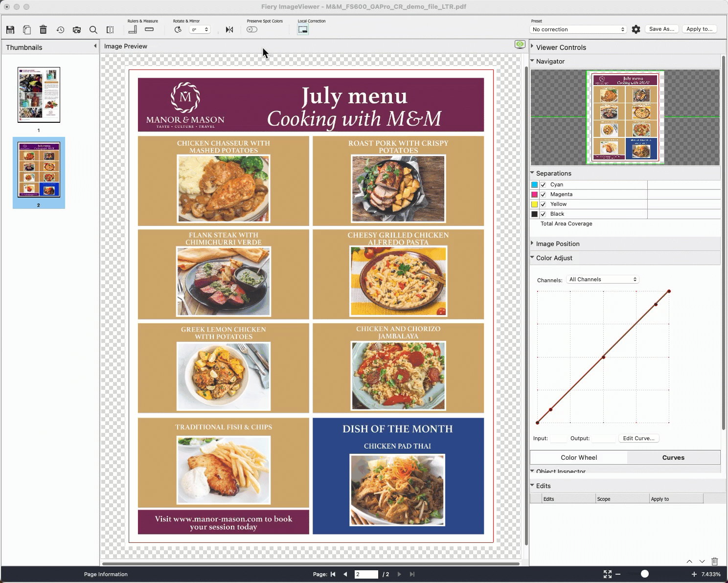Open Page Information in status bar
728x583 pixels.
[106, 574]
